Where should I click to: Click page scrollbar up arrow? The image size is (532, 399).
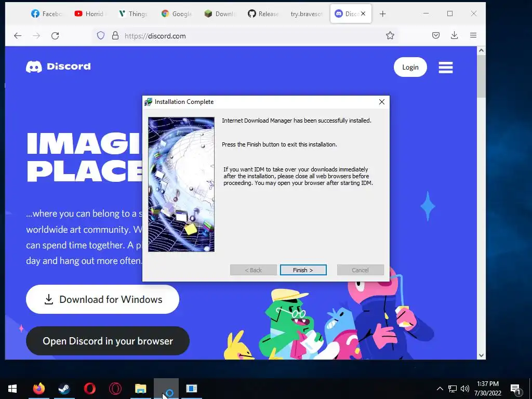(x=481, y=51)
